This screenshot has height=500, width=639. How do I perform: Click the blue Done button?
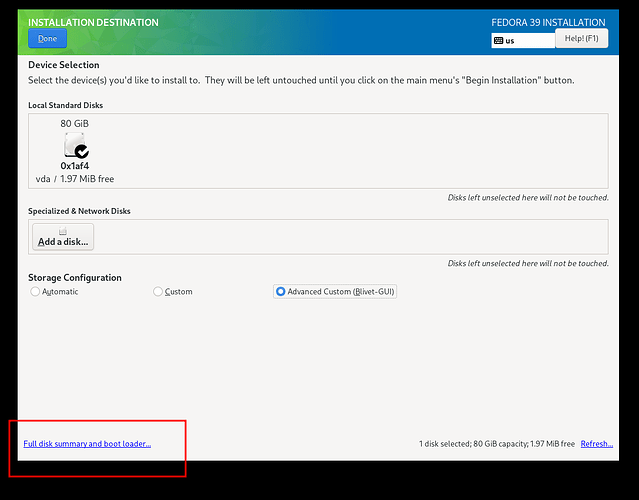pyautogui.click(x=47, y=38)
